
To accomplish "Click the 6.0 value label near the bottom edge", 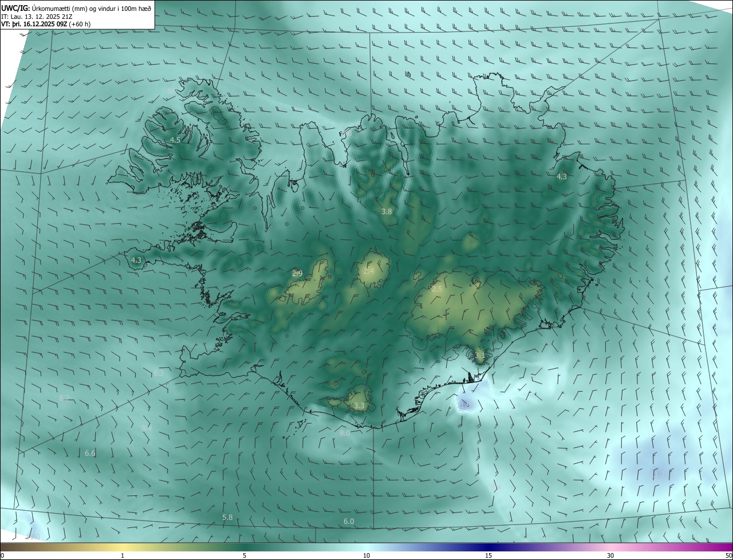I will pos(349,521).
